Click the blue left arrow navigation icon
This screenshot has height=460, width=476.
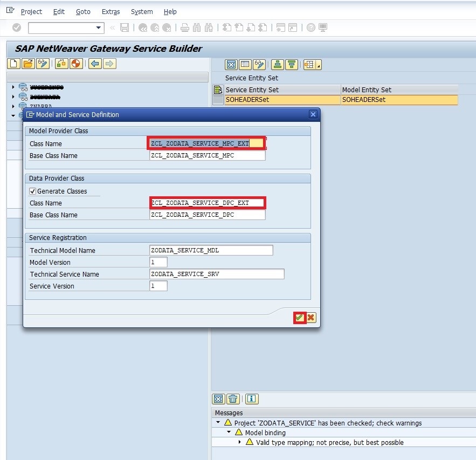point(95,64)
